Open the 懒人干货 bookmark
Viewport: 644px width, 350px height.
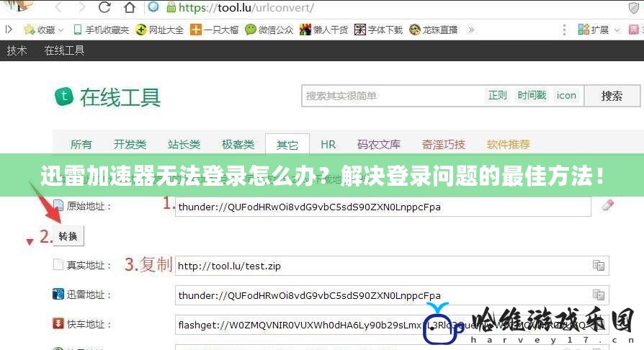[323, 30]
